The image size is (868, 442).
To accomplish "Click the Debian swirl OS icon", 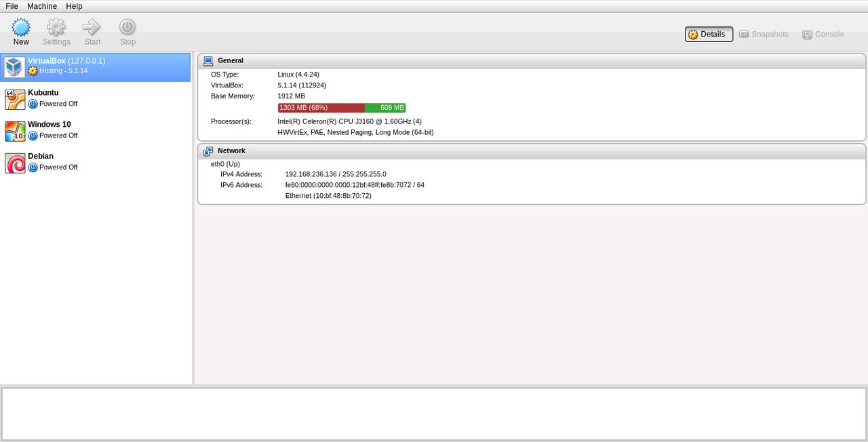I will tap(15, 163).
